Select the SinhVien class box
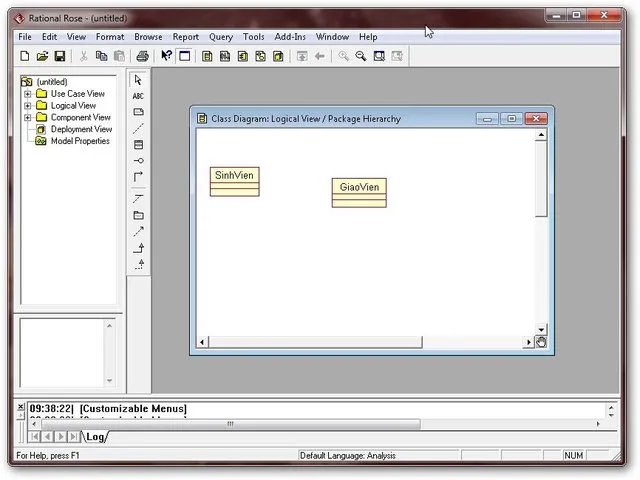 tap(235, 175)
